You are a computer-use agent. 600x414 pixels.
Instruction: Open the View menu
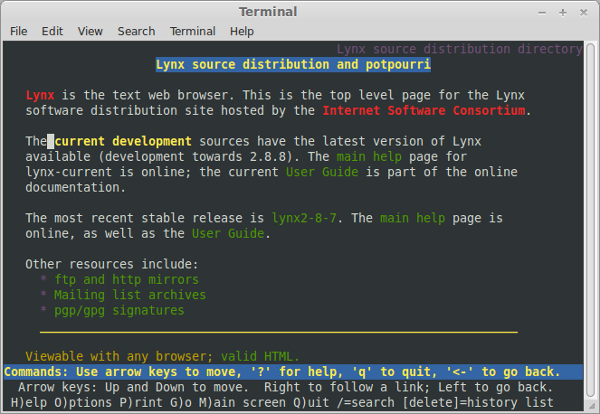(x=90, y=31)
